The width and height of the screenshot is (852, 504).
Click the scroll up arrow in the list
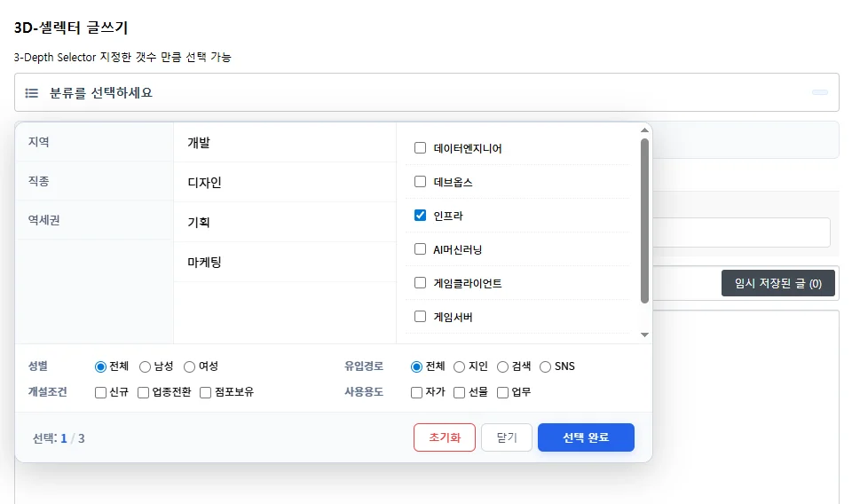644,130
